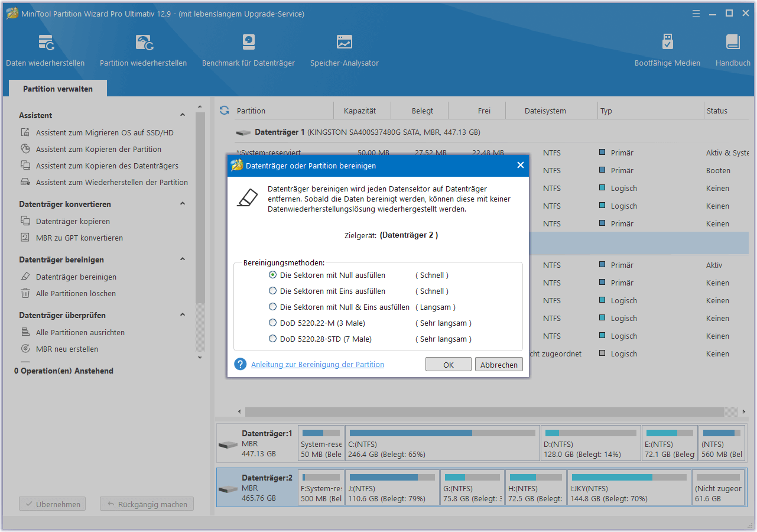Select System-rese 50 MB block
757x532 pixels.
(x=321, y=443)
